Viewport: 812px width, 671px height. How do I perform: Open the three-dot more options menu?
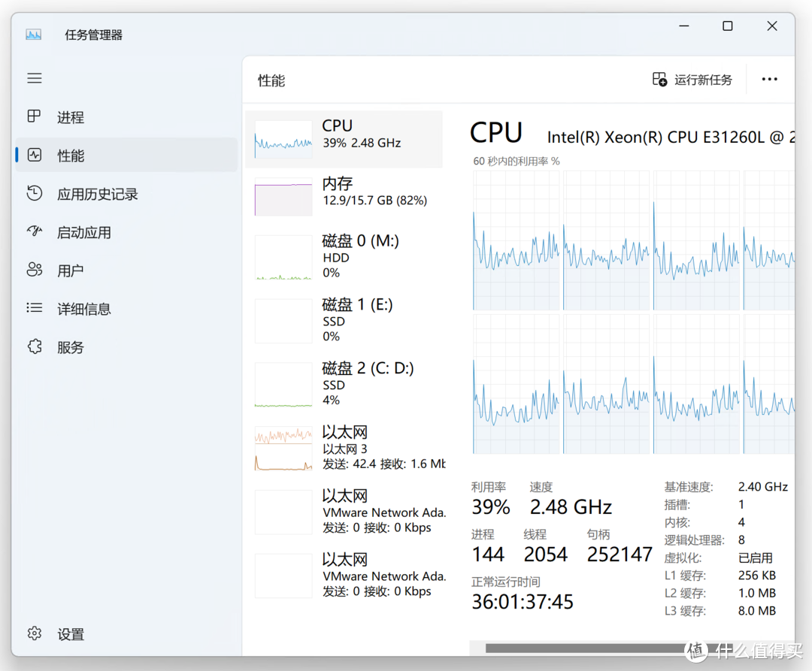point(769,80)
